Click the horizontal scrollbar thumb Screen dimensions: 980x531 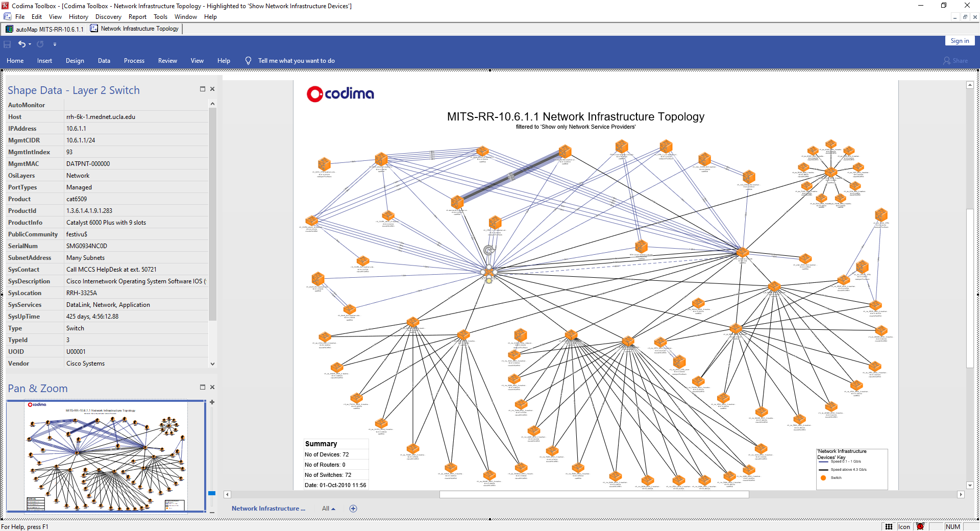[x=594, y=494]
